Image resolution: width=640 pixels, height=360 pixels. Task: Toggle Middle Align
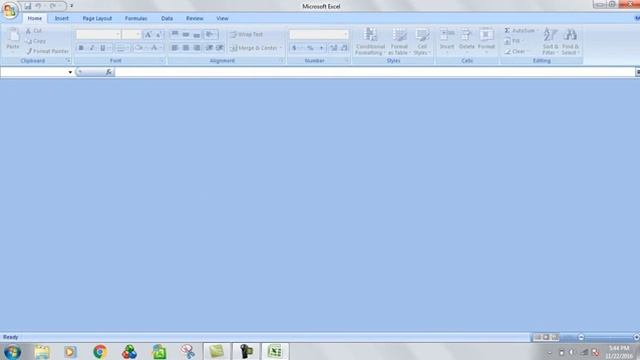pyautogui.click(x=186, y=35)
